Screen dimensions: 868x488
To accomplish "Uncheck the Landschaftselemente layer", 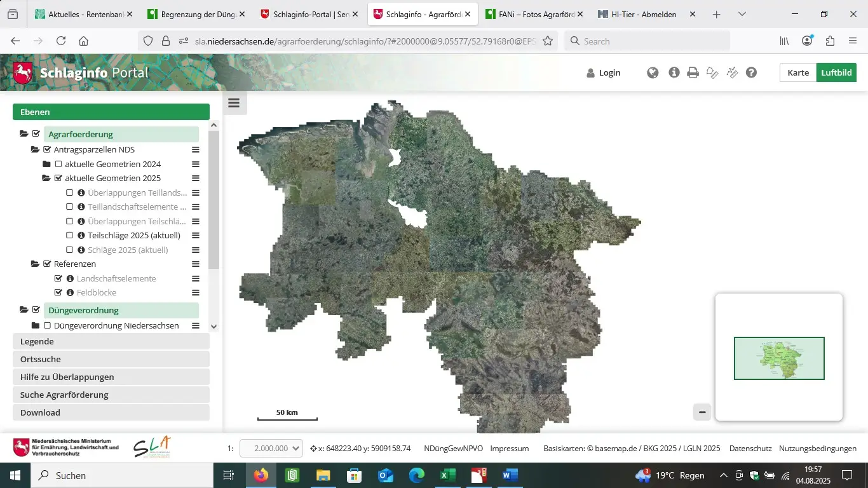I will pyautogui.click(x=58, y=278).
